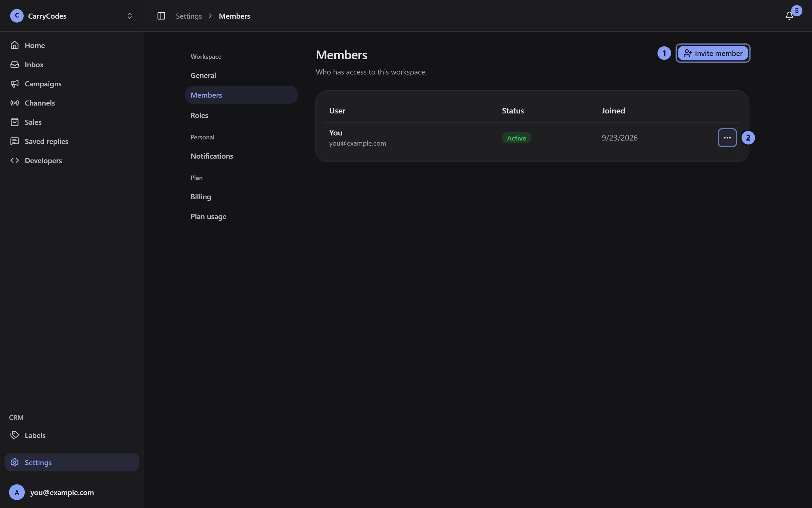Click you@example.com in the members table
Viewport: 812px width, 508px height.
coord(357,143)
